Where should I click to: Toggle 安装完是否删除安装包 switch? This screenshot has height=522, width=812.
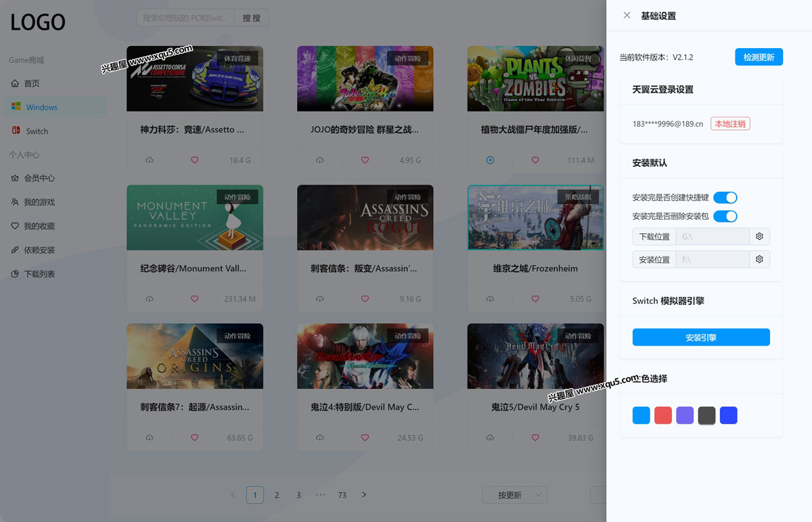725,216
